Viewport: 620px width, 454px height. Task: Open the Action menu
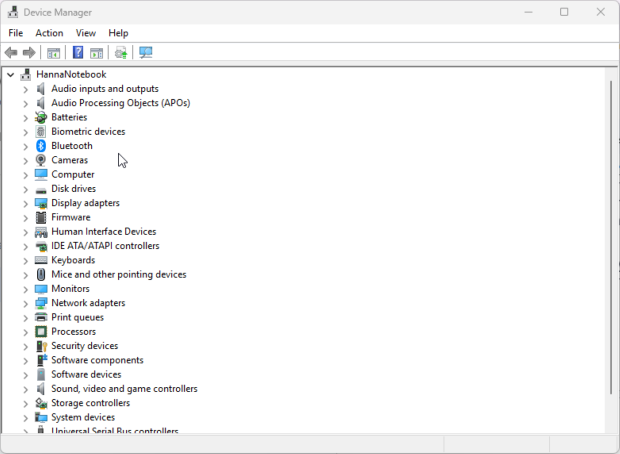coord(49,33)
